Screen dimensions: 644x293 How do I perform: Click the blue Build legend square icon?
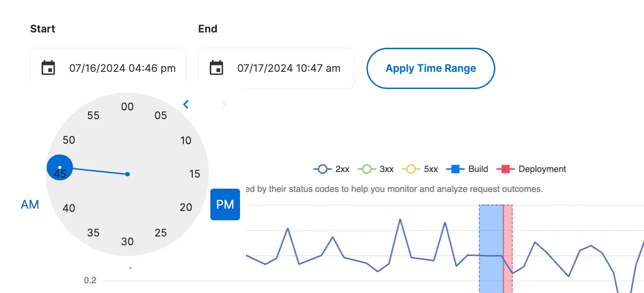click(x=454, y=169)
